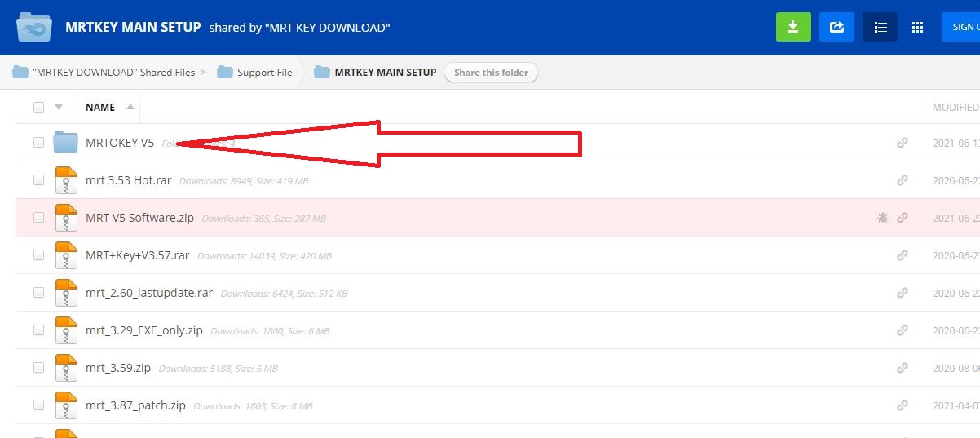The width and height of the screenshot is (980, 438).
Task: Click the MRTKEY MAIN SETUP page title
Action: 133,27
